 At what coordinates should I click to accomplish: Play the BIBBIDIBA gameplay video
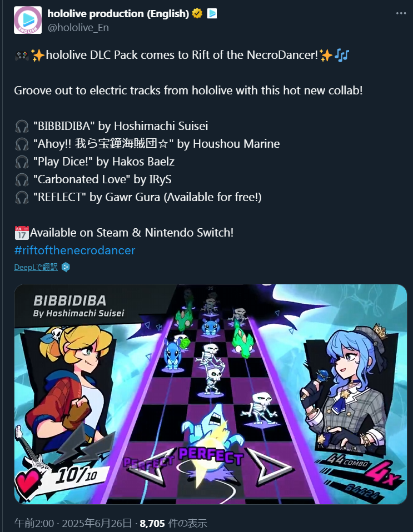click(211, 394)
